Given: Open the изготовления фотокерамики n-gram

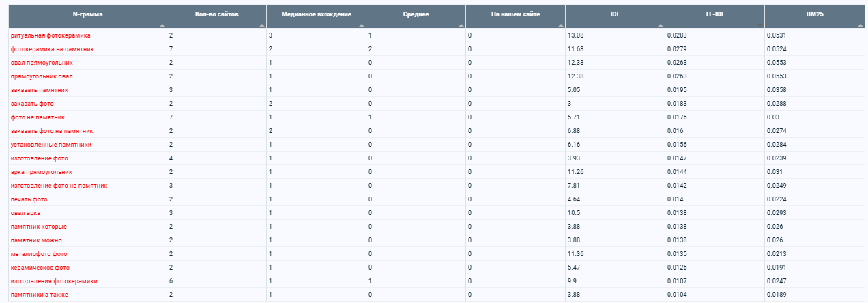Looking at the screenshot, I should [x=54, y=280].
